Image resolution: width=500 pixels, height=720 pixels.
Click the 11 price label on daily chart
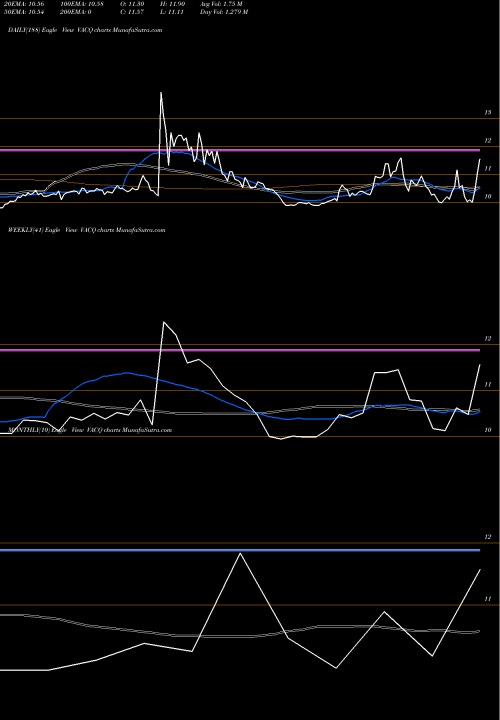coord(488,169)
